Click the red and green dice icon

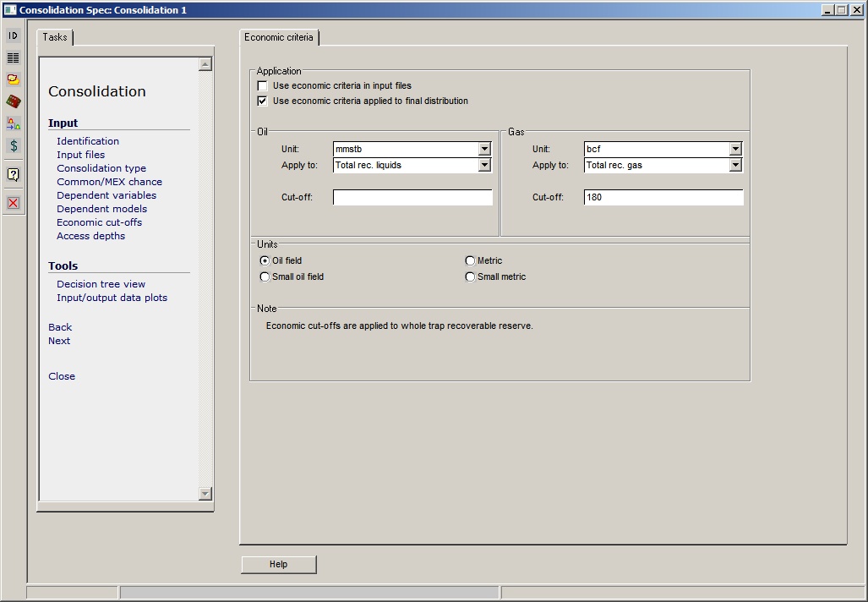[x=13, y=101]
